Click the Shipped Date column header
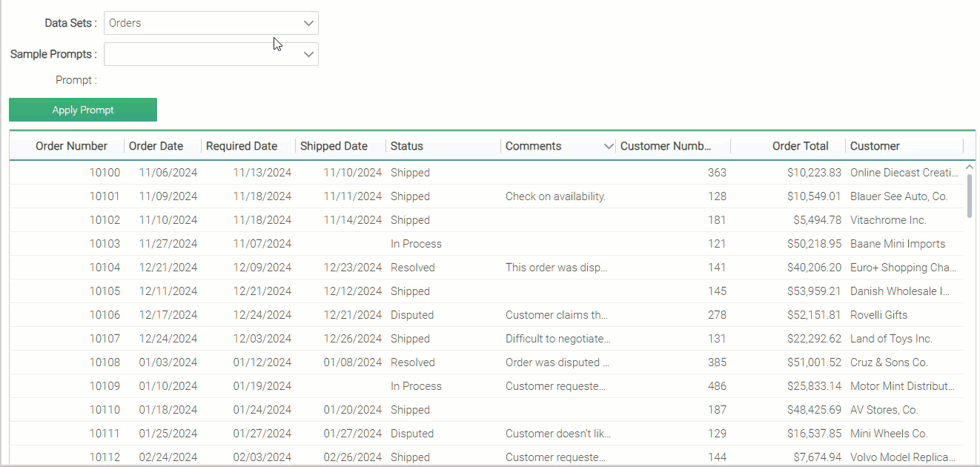 coord(334,146)
